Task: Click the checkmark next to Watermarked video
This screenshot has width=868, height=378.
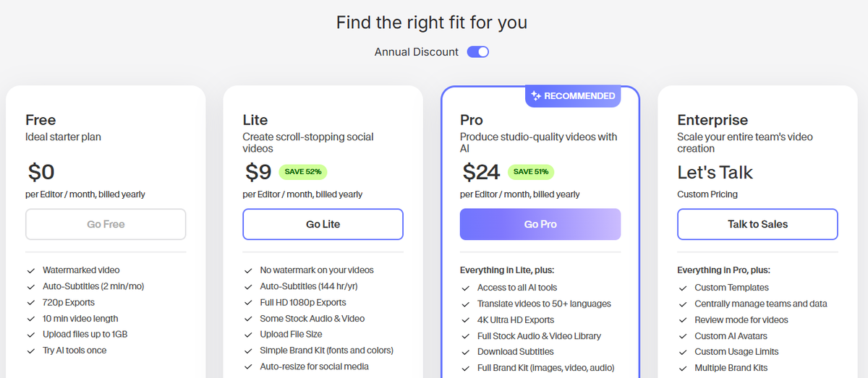Action: 31,270
